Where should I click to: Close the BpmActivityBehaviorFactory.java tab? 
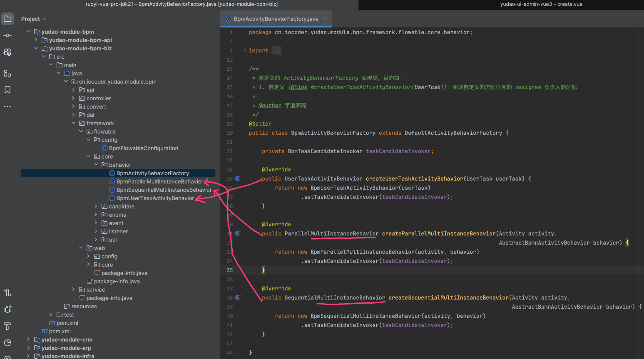tap(325, 19)
